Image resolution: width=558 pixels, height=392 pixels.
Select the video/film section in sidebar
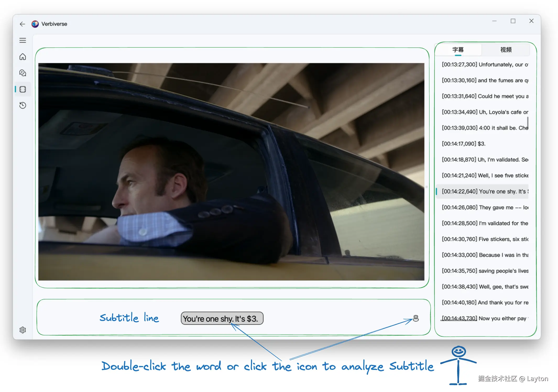coord(23,89)
